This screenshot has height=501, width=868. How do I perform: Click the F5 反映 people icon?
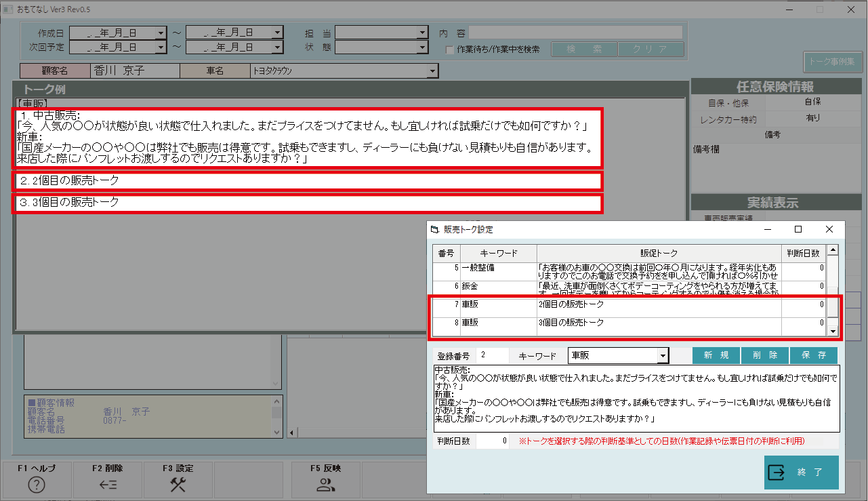point(326,484)
